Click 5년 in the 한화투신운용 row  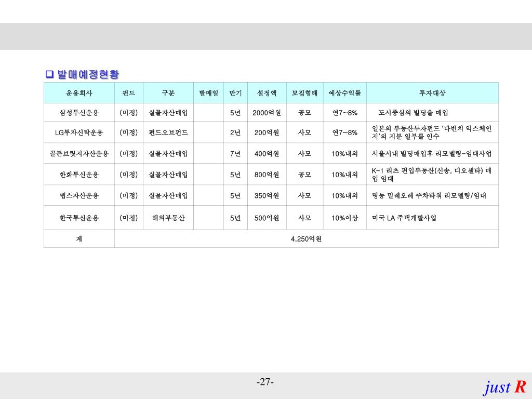235,175
